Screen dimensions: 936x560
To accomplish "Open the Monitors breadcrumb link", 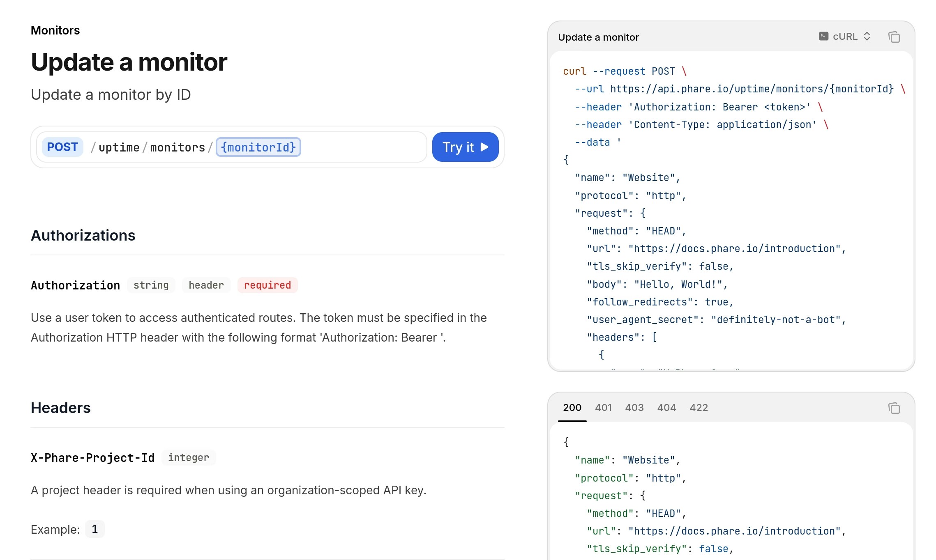I will [55, 30].
